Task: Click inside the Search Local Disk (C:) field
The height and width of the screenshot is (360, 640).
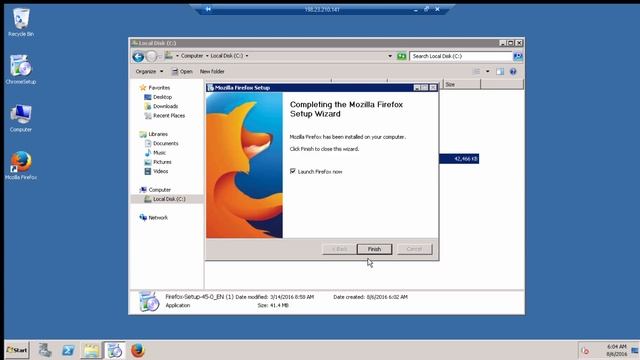Action: point(461,56)
